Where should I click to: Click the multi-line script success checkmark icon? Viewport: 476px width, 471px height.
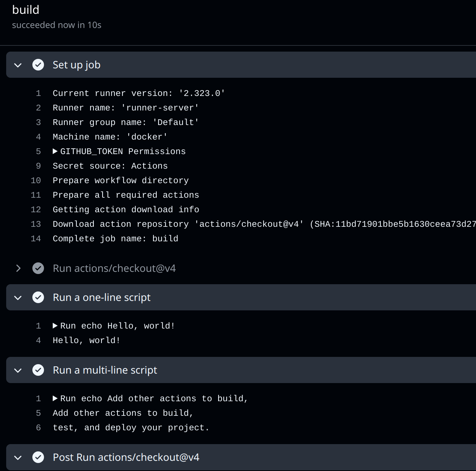(x=38, y=370)
